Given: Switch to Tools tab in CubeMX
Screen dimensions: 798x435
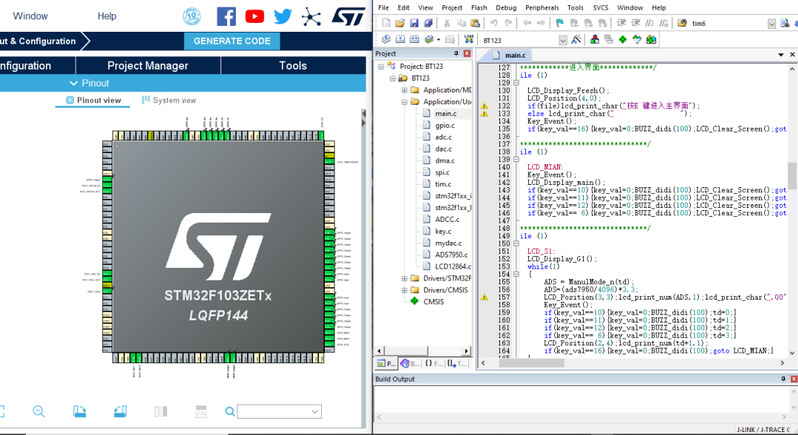Looking at the screenshot, I should 293,66.
